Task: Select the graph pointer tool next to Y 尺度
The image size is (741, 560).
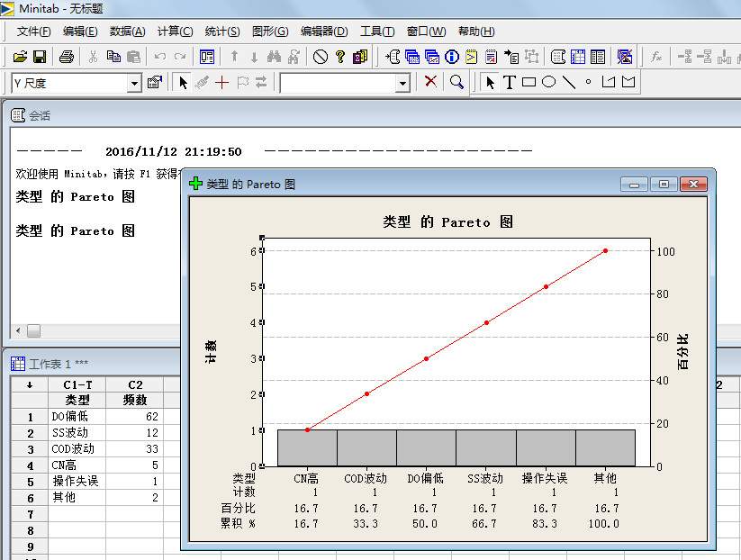Action: (183, 83)
